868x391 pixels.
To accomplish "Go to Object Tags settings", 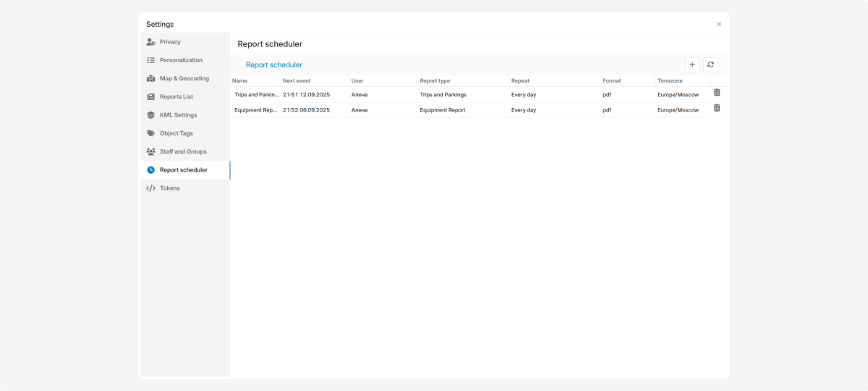I will pos(176,133).
